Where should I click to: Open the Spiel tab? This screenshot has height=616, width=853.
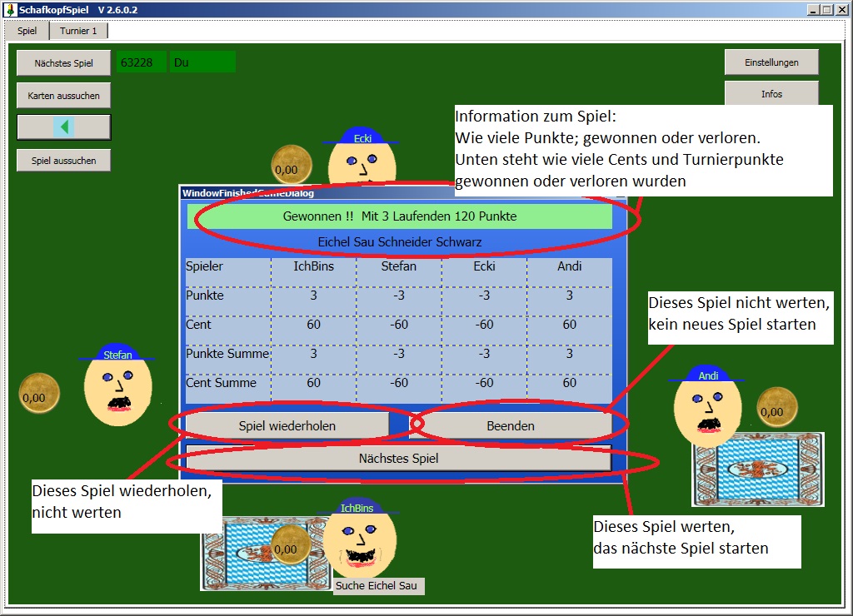[x=27, y=31]
